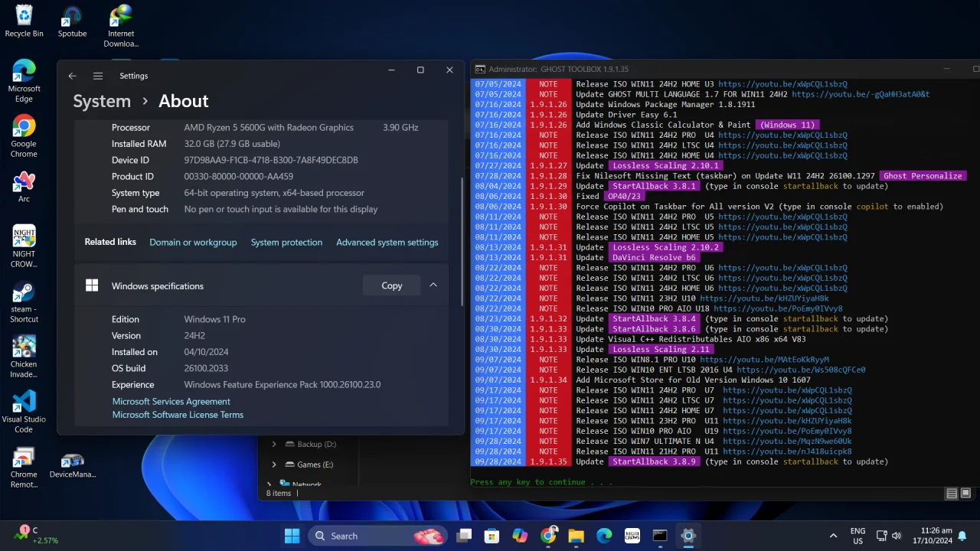This screenshot has height=551, width=980.
Task: Launch Arc browser desktop icon
Action: (24, 187)
